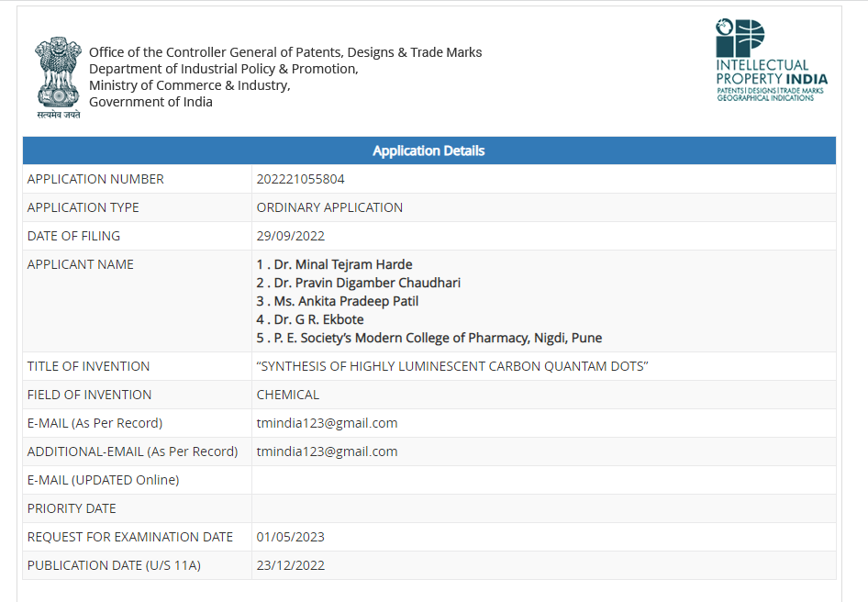Click the E-MAIL (UPDATED Online) label

(103, 480)
